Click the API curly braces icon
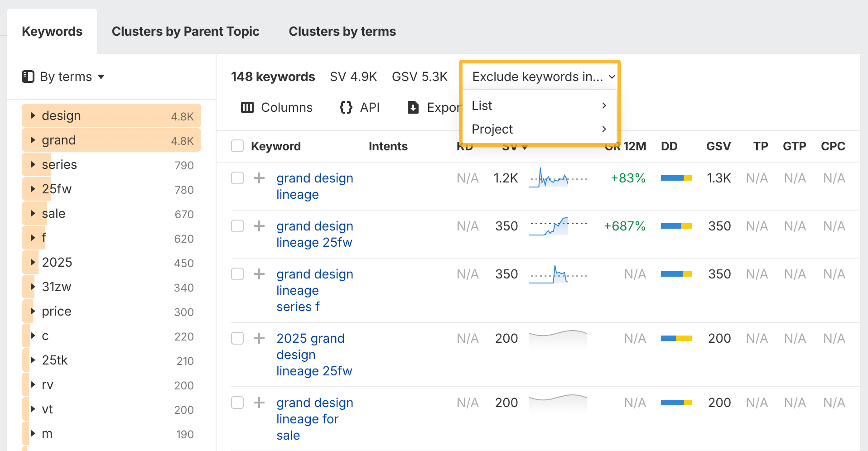 (346, 107)
